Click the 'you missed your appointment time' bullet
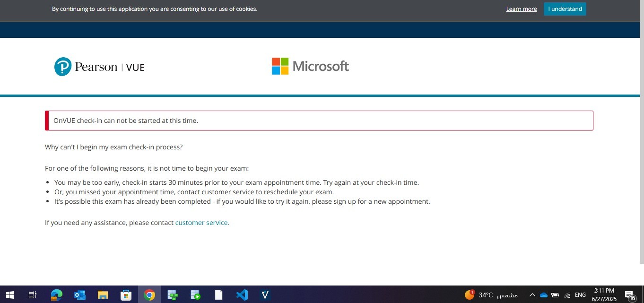This screenshot has width=644, height=303. click(x=194, y=192)
